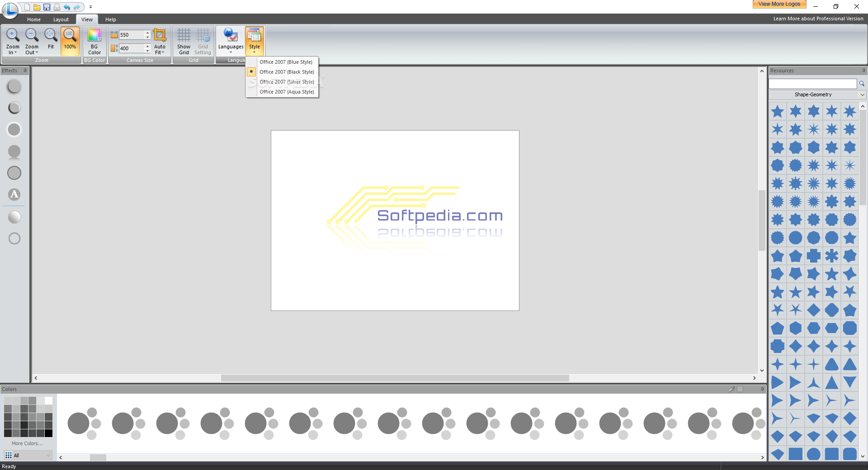Click the Undo arrow icon
Image resolution: width=868 pixels, height=470 pixels.
point(67,7)
